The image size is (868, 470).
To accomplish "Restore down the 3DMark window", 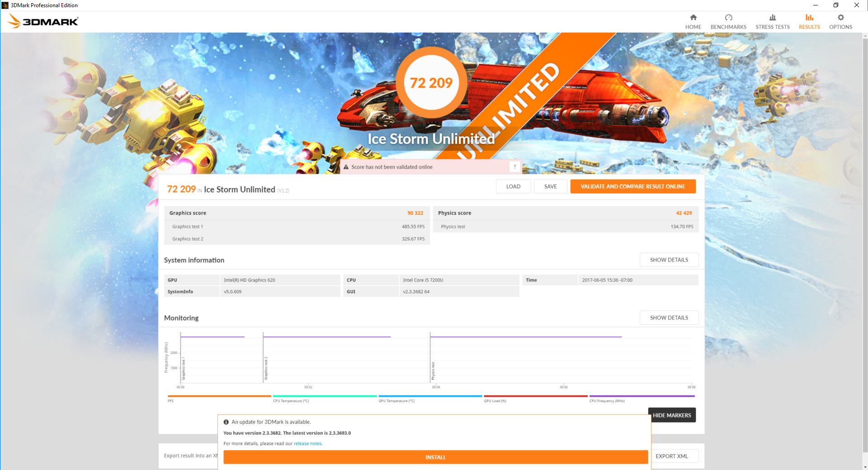I will coord(836,5).
